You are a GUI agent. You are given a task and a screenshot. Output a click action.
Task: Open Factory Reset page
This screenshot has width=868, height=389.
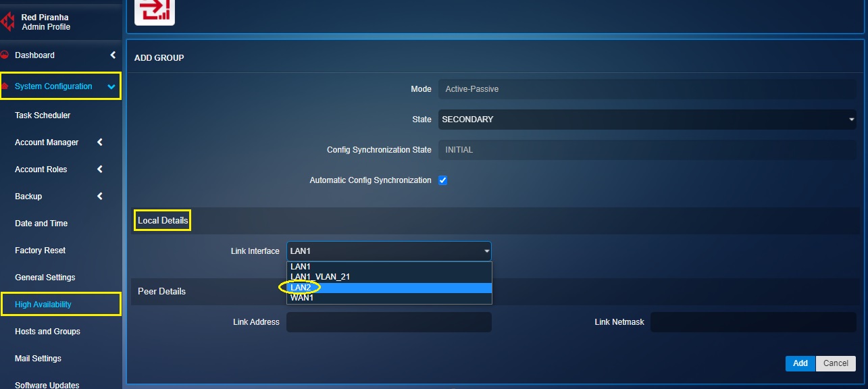tap(41, 251)
